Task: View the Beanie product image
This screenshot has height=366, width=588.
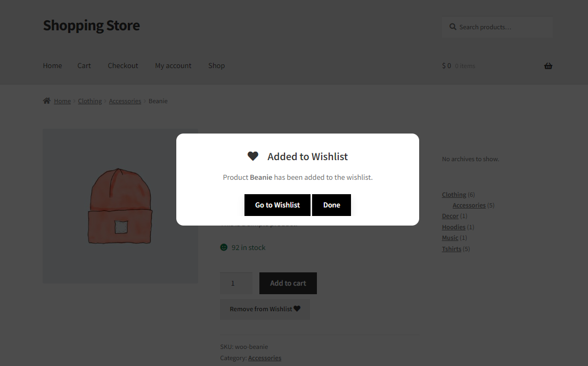Action: pos(120,206)
